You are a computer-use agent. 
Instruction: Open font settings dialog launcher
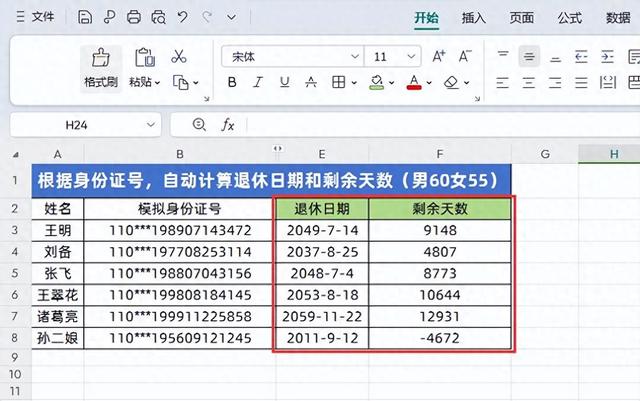pos(477,99)
